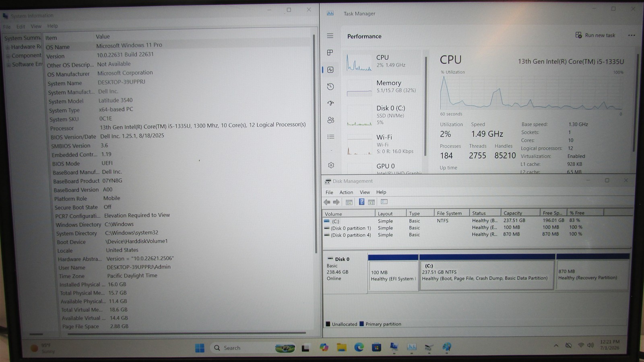Open Startup apps icon in Task Manager sidebar
644x362 pixels.
pos(330,103)
